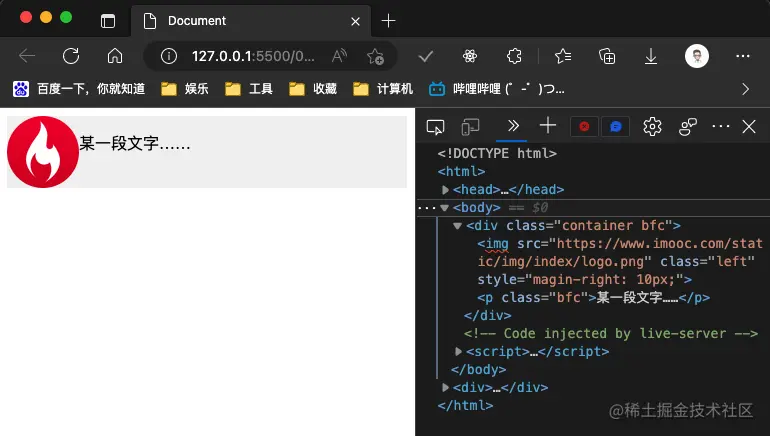The image size is (770, 436).
Task: Activate DevTools inspect element picker icon
Action: 436,127
